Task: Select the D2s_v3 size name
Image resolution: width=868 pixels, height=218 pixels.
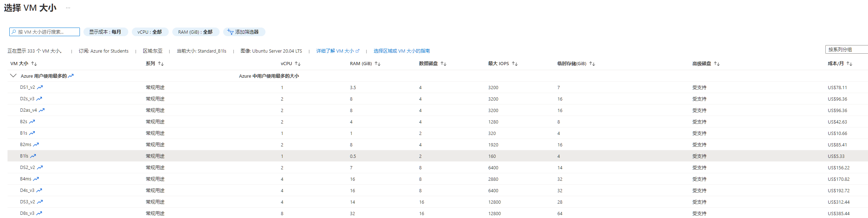Action: [27, 99]
